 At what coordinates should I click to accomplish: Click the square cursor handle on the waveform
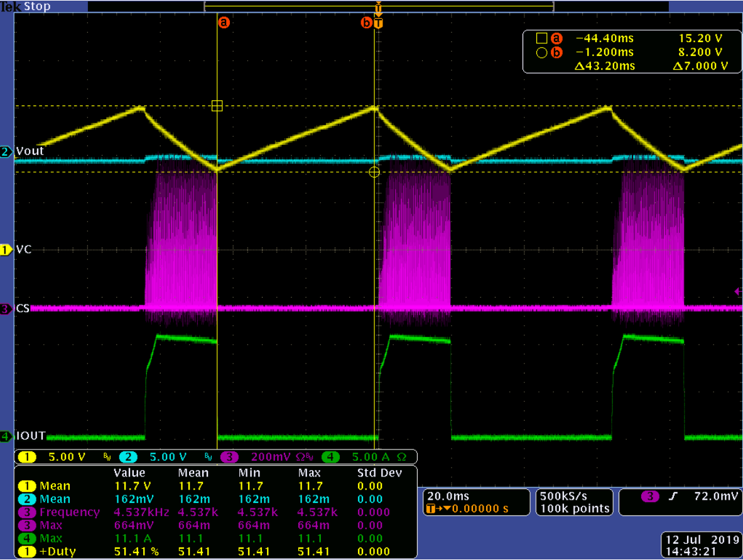[217, 105]
